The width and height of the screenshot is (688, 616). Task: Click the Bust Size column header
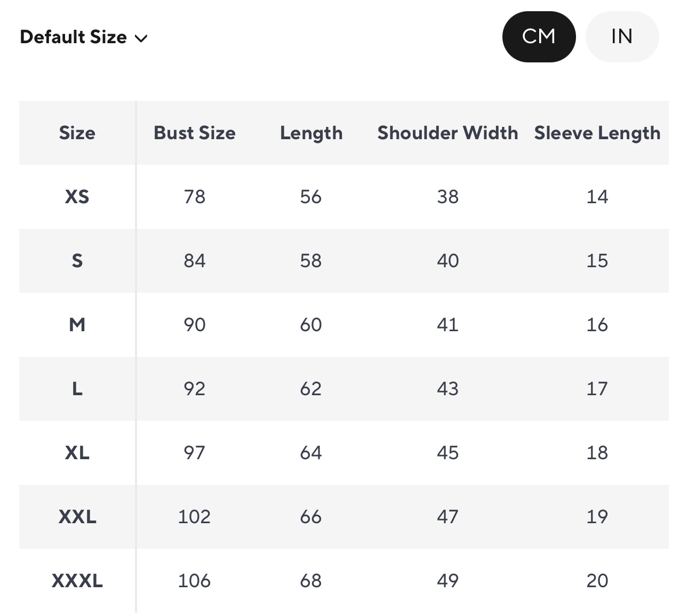[x=195, y=133]
